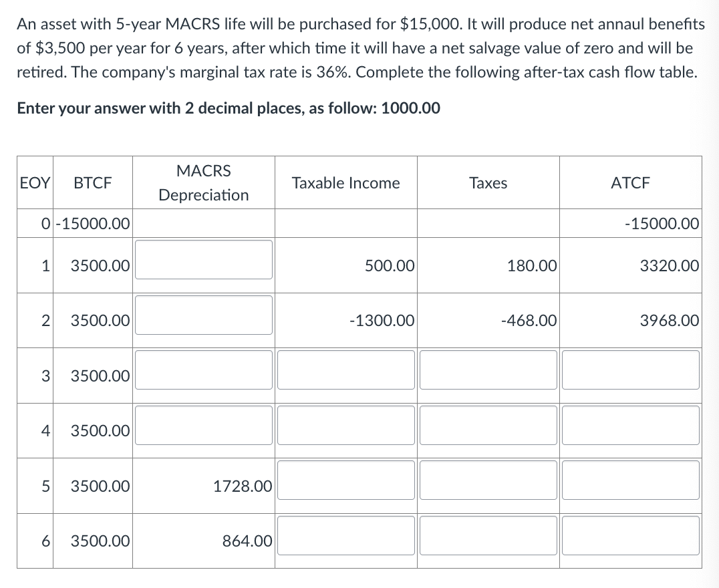This screenshot has width=719, height=588.
Task: Select the BTCF value -15000.00 at EOY 0
Action: click(x=91, y=224)
